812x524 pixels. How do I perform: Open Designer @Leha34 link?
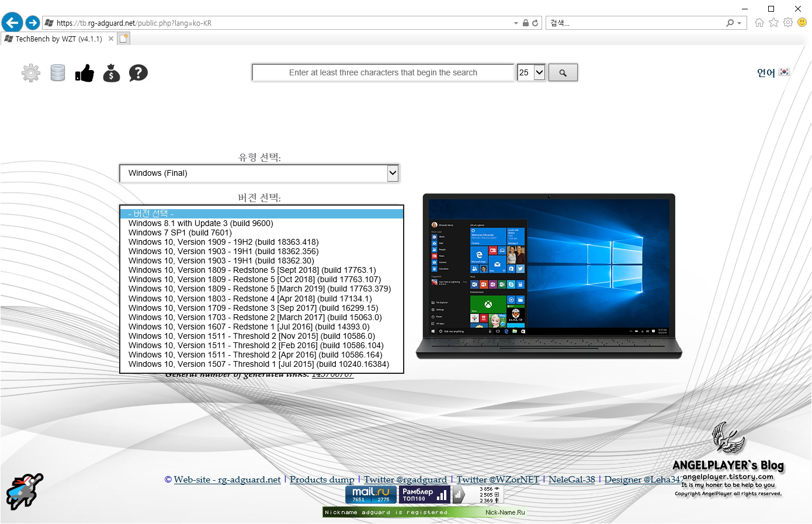(643, 480)
